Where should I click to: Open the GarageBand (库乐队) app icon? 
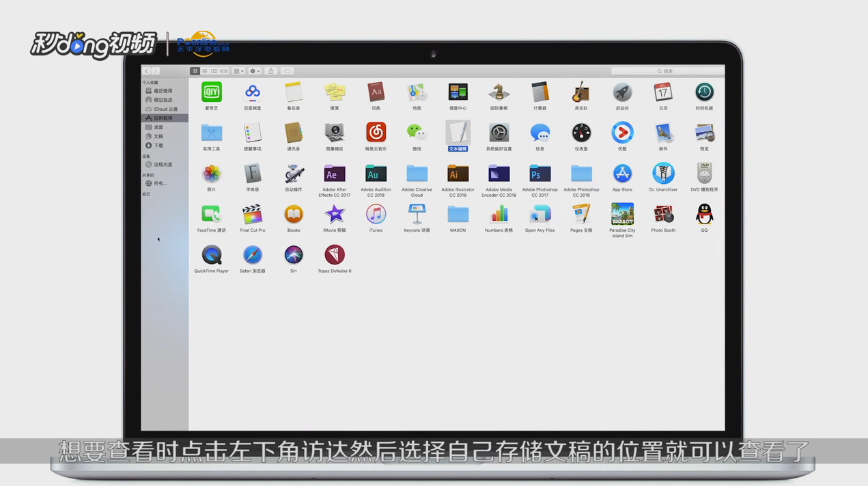(581, 92)
